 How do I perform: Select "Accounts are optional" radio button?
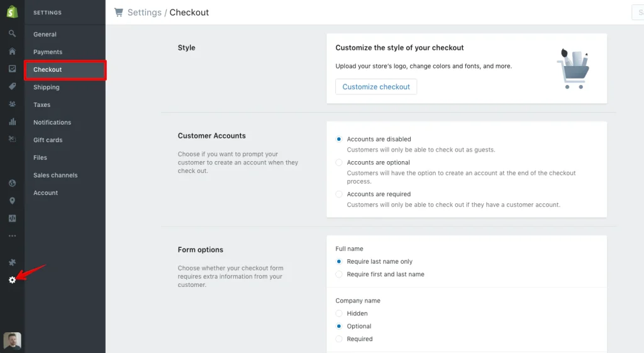pyautogui.click(x=340, y=162)
